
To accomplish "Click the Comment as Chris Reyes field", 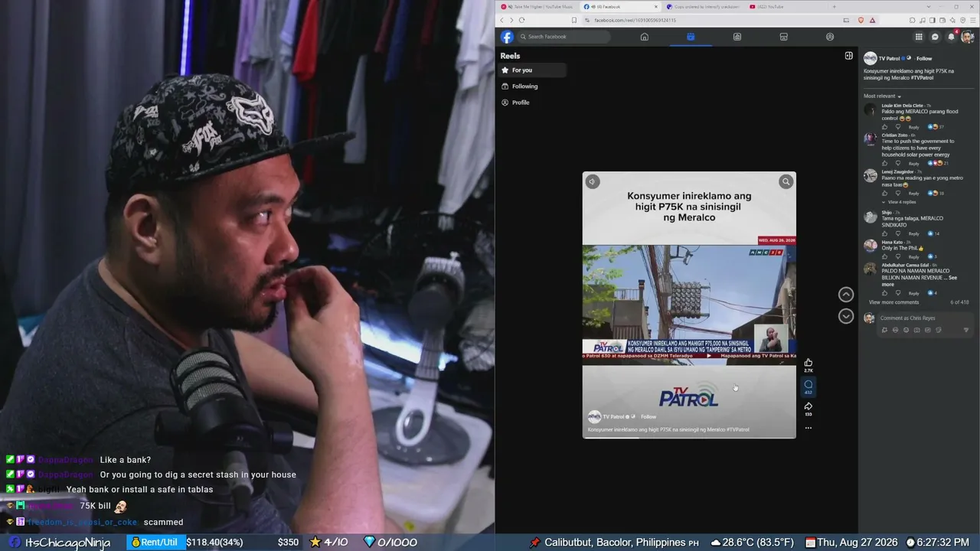I will (925, 318).
